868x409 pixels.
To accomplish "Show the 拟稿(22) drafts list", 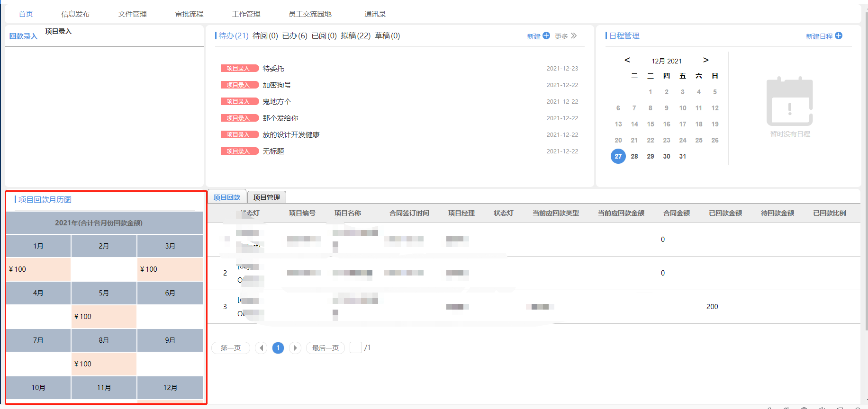I will point(355,36).
